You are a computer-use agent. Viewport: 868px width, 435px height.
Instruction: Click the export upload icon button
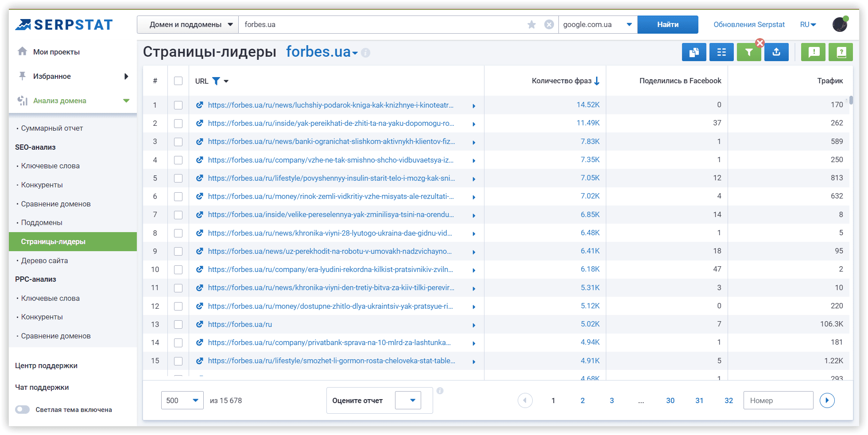[x=776, y=52]
